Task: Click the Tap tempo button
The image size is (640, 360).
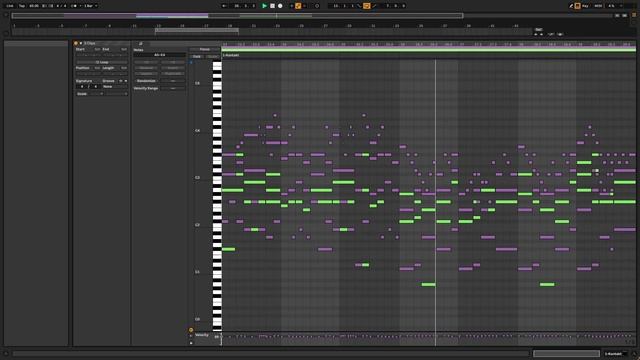Action: [22, 6]
